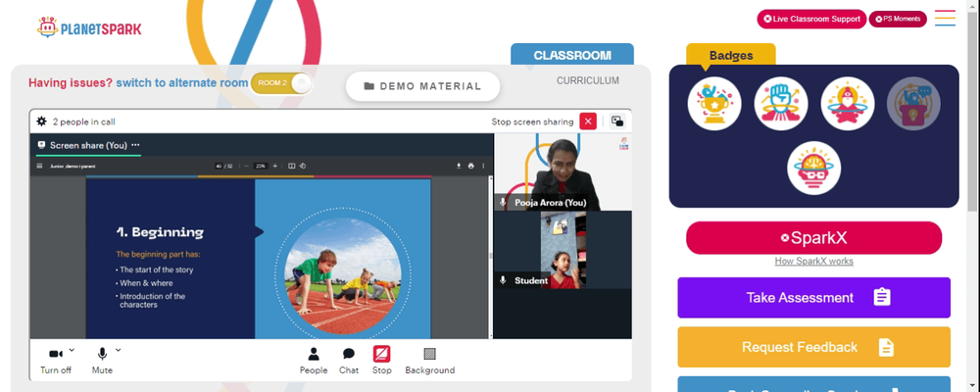980x392 pixels.
Task: Open the Chat panel
Action: tap(349, 361)
